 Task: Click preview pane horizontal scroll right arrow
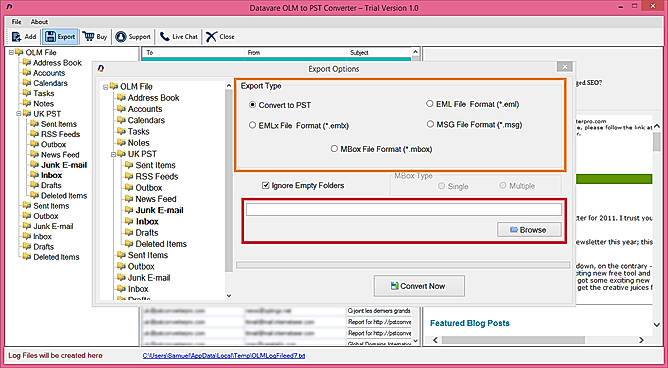[x=642, y=340]
